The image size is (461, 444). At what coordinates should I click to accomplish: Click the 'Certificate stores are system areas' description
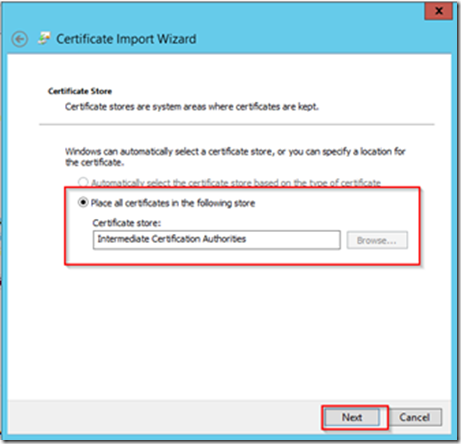coord(192,107)
